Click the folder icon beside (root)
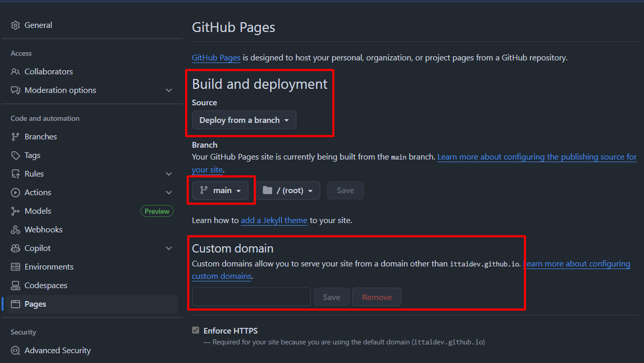The width and height of the screenshot is (644, 363). (x=267, y=190)
